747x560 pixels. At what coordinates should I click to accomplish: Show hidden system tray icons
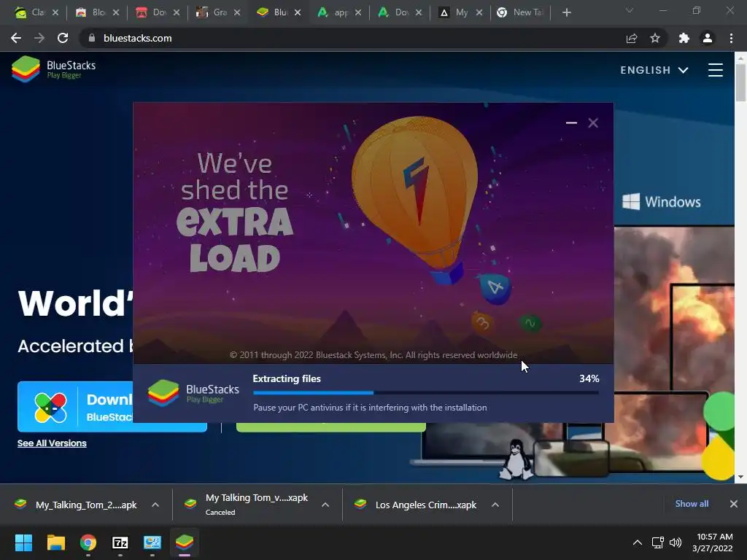[x=638, y=542]
